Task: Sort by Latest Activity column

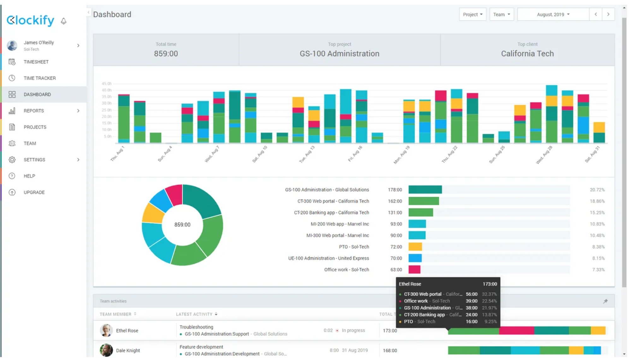Action: click(x=197, y=314)
